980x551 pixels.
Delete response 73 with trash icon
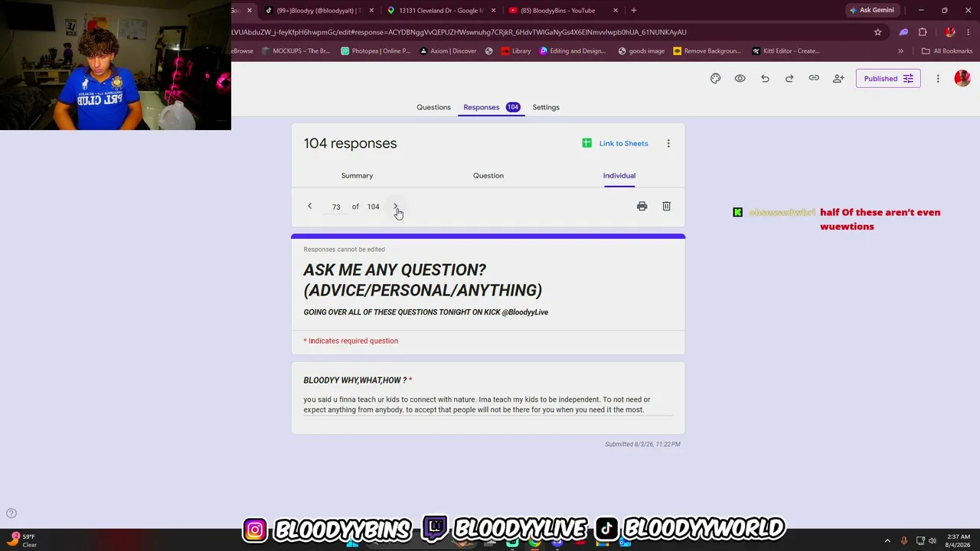tap(666, 206)
